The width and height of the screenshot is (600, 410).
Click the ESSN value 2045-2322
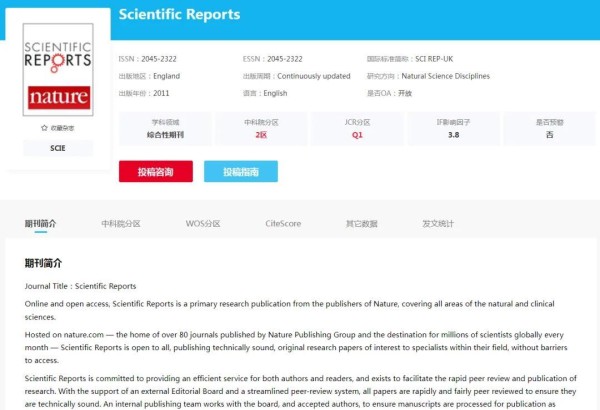[285, 59]
